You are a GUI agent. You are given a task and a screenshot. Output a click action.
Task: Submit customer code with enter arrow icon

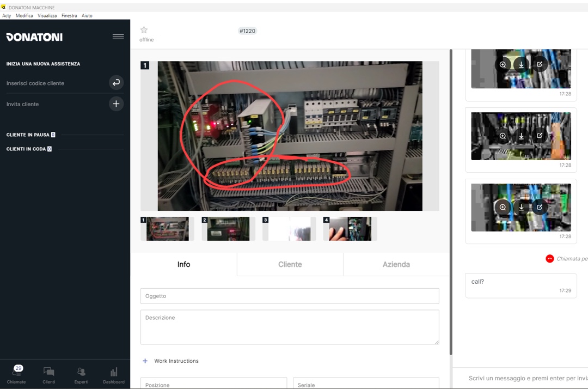pos(116,83)
